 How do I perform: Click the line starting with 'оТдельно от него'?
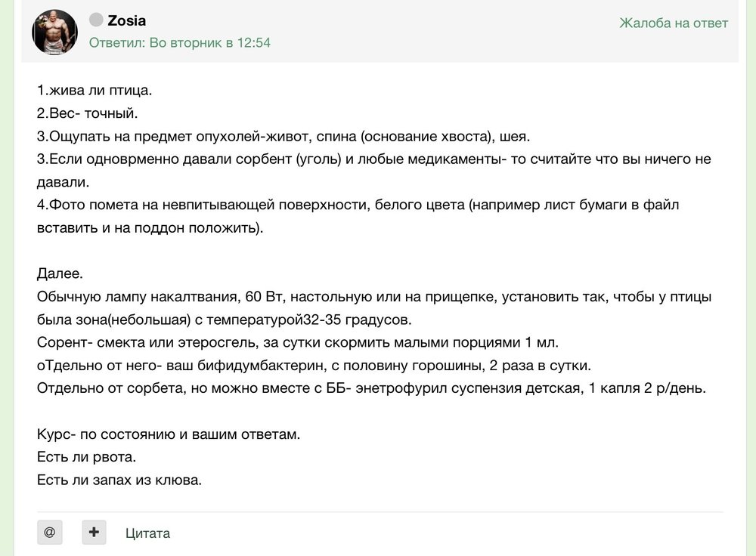[314, 366]
